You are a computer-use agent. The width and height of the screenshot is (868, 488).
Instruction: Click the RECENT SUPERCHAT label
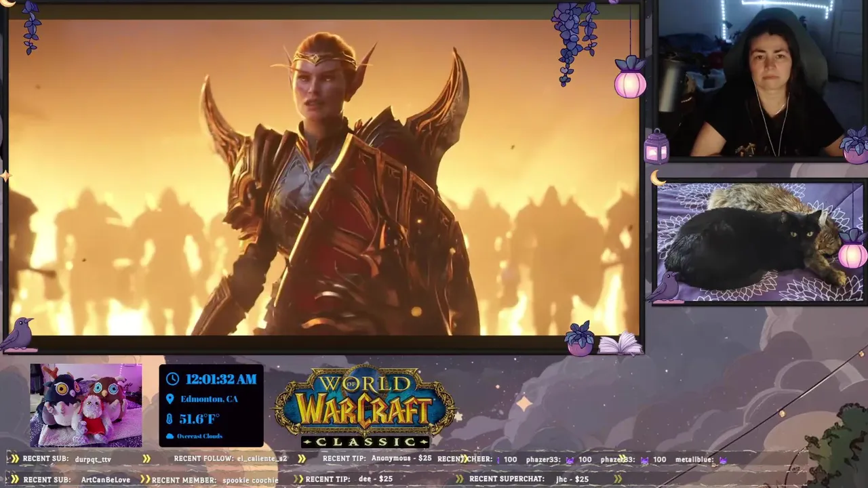[x=507, y=479]
